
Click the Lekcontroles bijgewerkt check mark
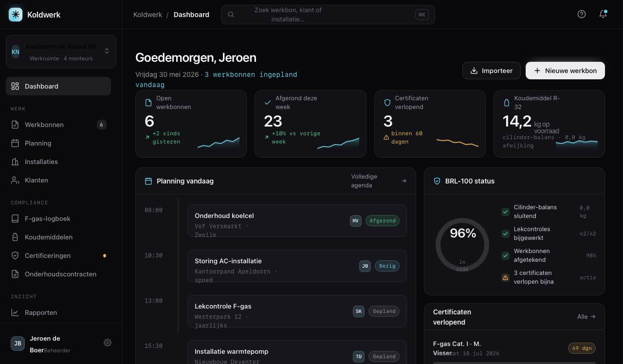(x=505, y=234)
